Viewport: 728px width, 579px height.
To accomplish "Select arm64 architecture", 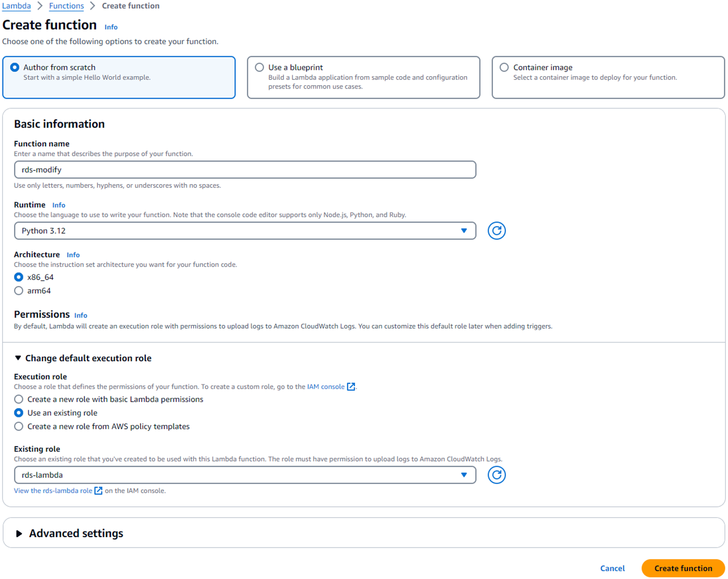I will 19,291.
